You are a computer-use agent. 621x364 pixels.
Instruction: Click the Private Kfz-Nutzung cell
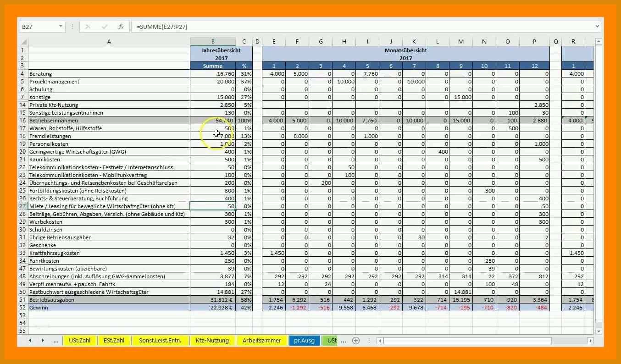point(109,105)
